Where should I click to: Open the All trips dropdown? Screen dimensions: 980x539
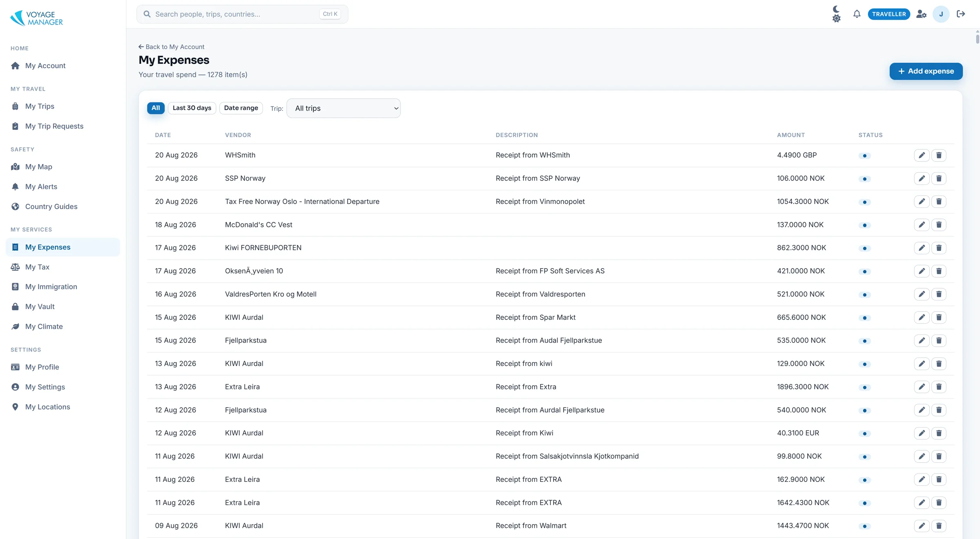click(343, 108)
